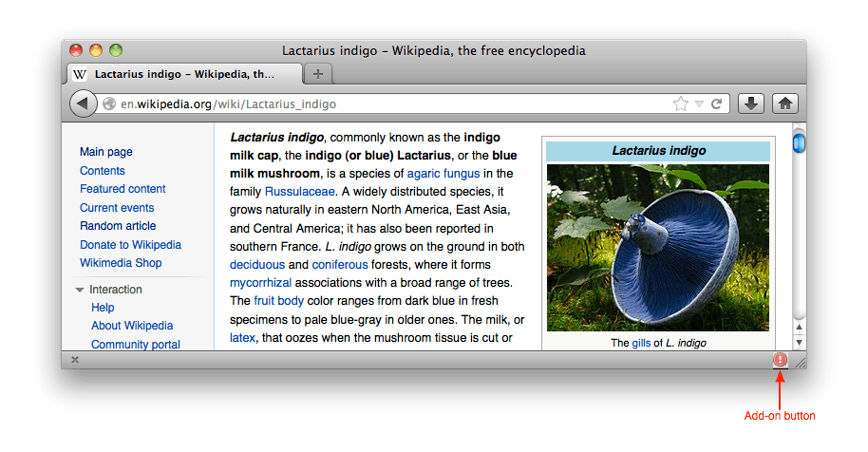Image resolution: width=868 pixels, height=452 pixels.
Task: Click the browser back arrow button
Action: click(x=83, y=104)
